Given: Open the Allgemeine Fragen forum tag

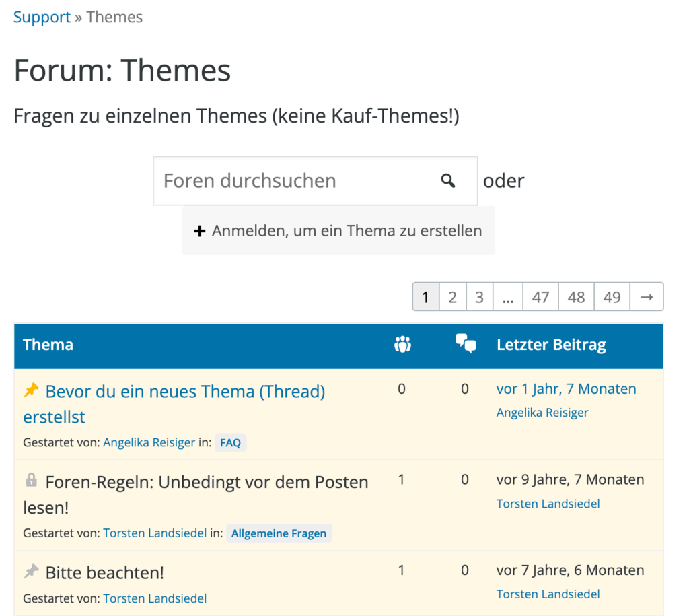Looking at the screenshot, I should click(279, 533).
